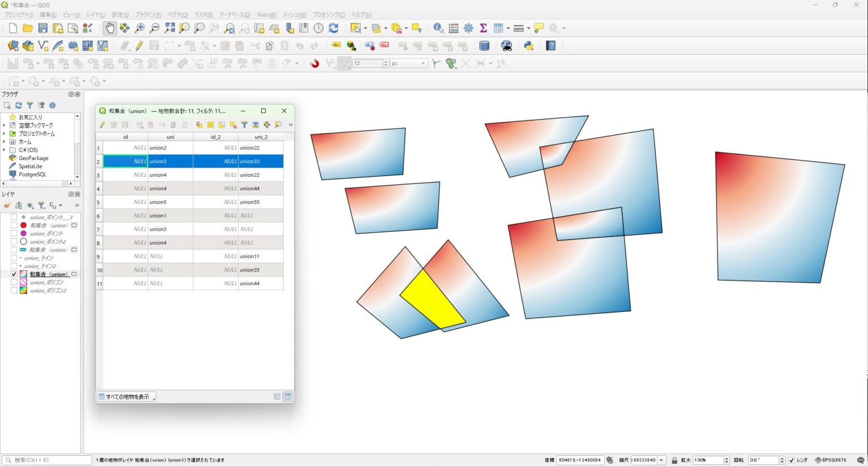
Task: Open the Python console icon
Action: (x=529, y=46)
